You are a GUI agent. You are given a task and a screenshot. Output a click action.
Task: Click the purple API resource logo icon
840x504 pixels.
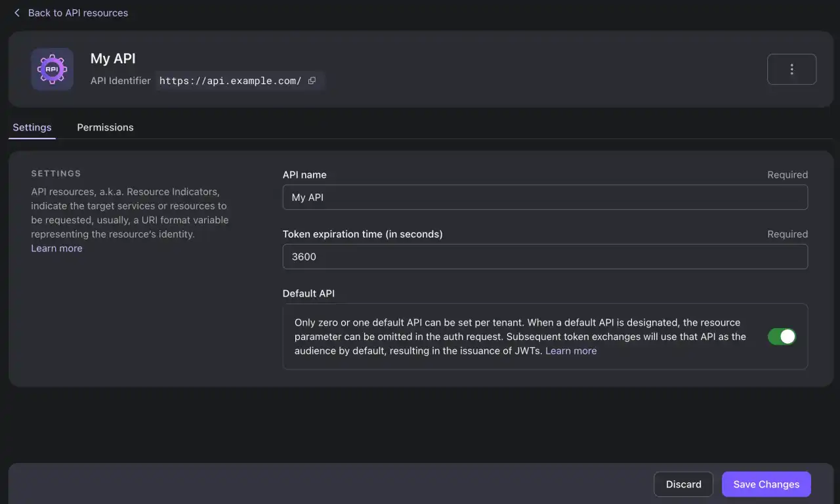point(52,69)
